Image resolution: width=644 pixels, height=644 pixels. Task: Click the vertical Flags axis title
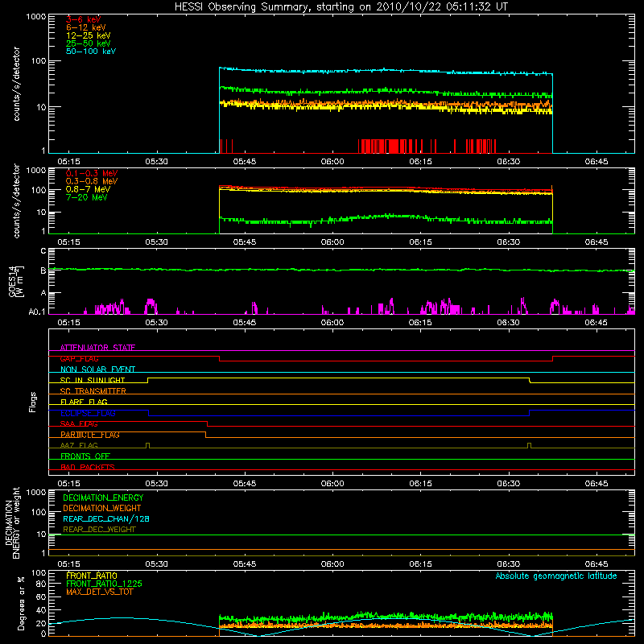coord(33,402)
